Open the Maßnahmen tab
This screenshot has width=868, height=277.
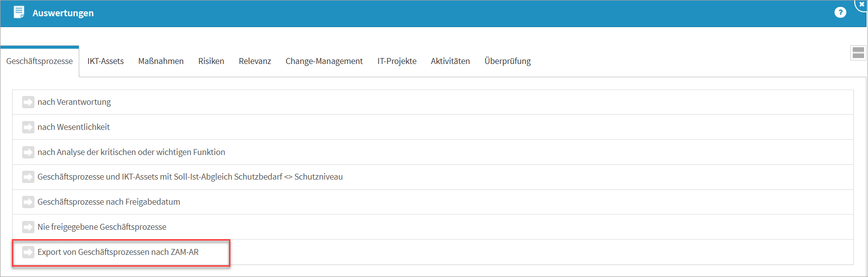(161, 62)
